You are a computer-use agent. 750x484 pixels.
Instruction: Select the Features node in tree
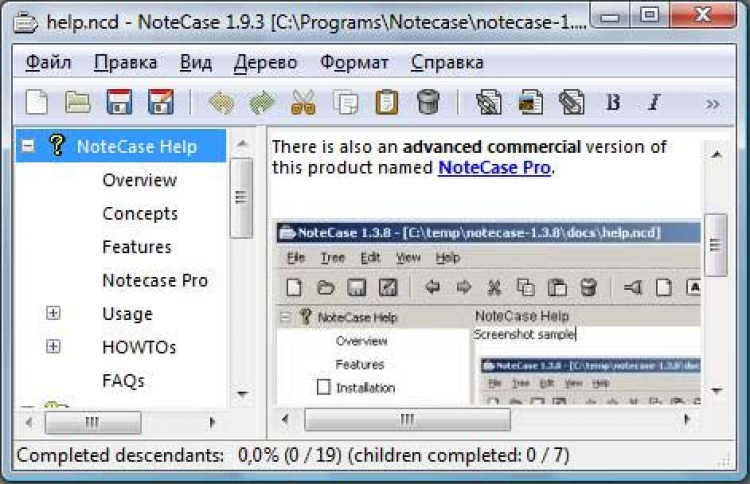pos(137,247)
